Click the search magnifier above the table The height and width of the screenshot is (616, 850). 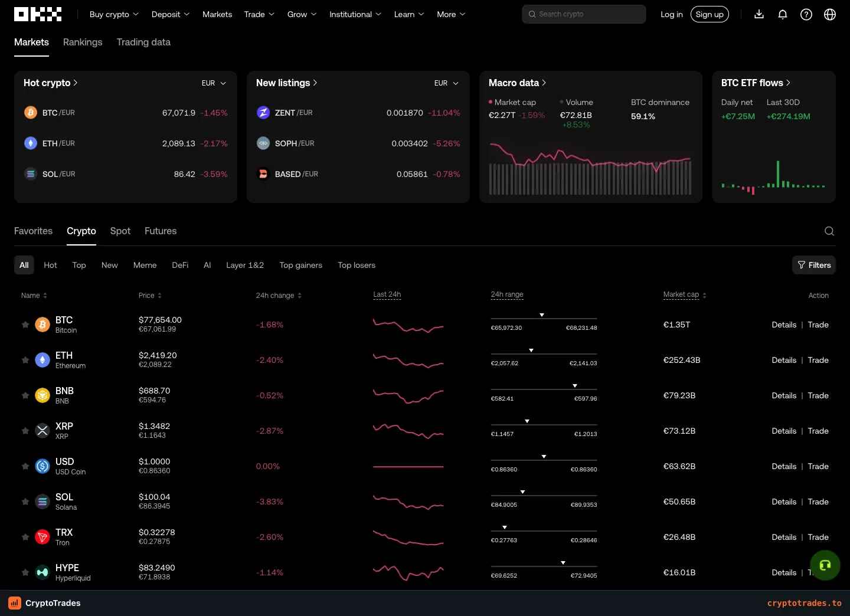pos(829,231)
